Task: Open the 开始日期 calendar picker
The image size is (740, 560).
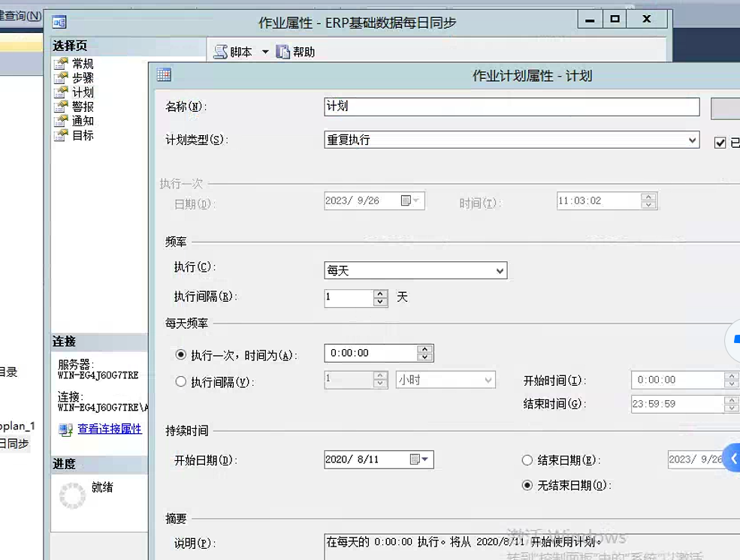Action: 418,459
